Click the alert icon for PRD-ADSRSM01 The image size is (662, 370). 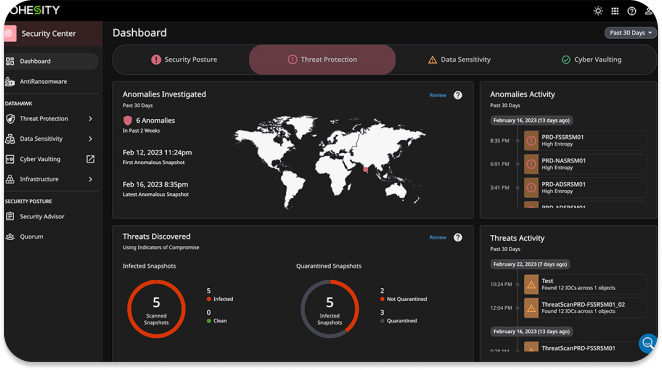[x=531, y=188]
